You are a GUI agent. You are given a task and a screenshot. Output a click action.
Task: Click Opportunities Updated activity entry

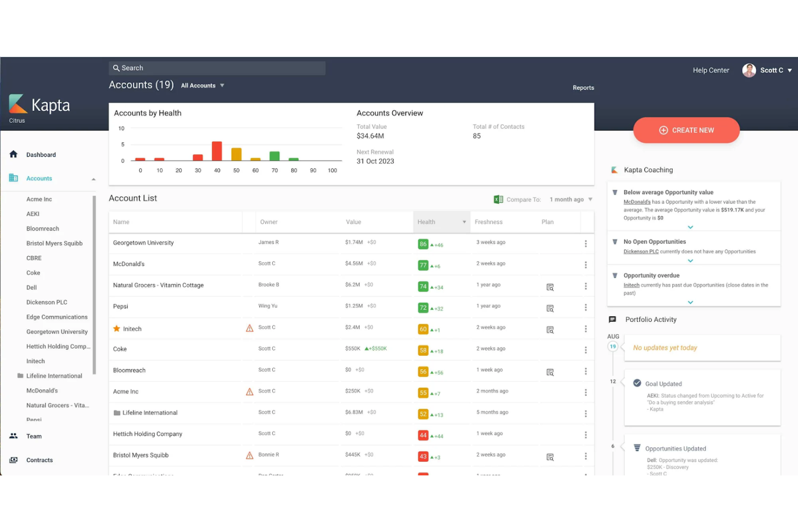click(703, 455)
